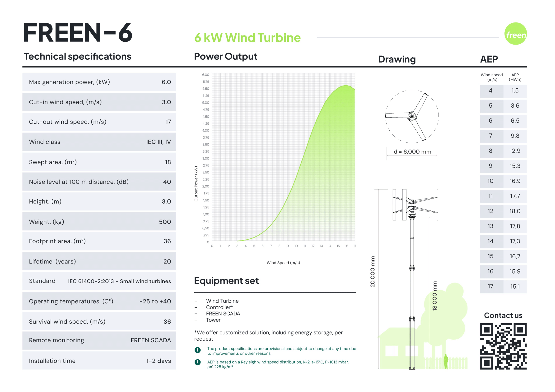The image size is (555, 392).
Task: Select the 'AEP' section heading
Action: tap(489, 59)
